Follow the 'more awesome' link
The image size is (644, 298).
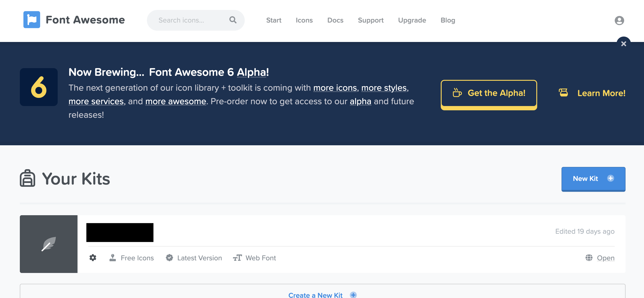176,101
